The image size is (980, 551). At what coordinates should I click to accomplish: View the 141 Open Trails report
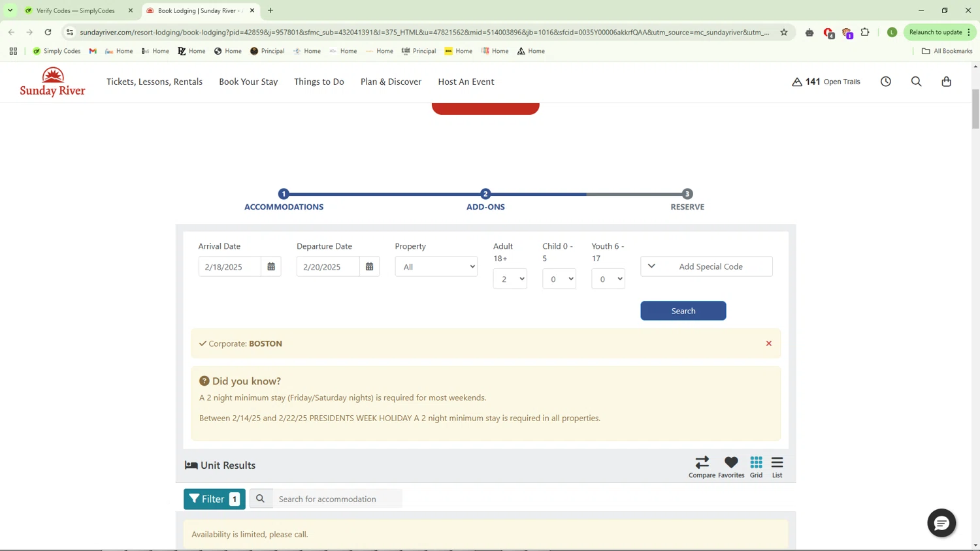[826, 82]
